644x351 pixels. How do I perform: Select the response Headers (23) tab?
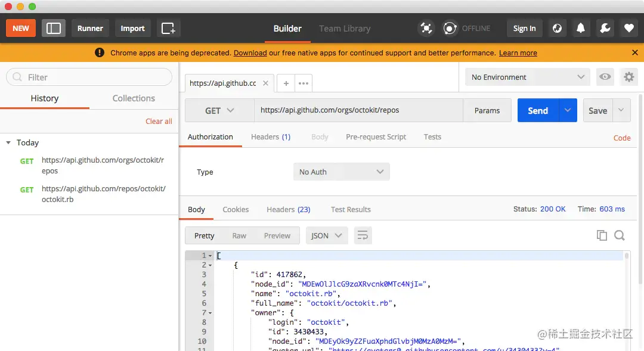[x=289, y=209]
